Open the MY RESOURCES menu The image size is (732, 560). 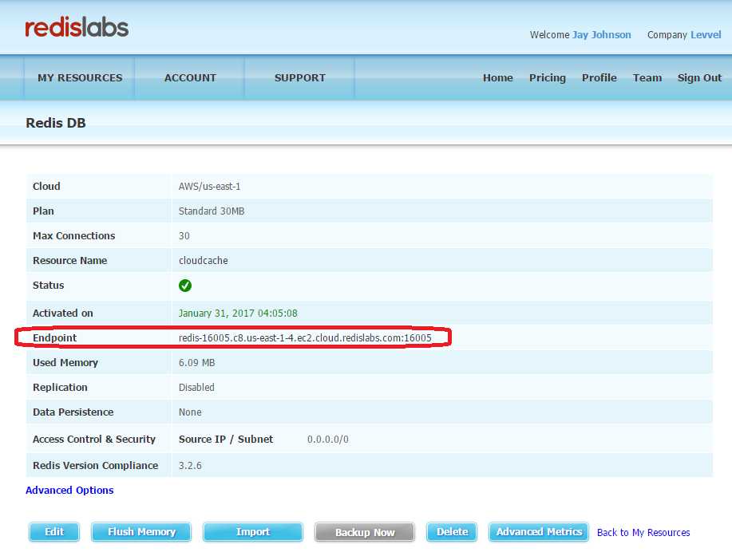[x=80, y=78]
